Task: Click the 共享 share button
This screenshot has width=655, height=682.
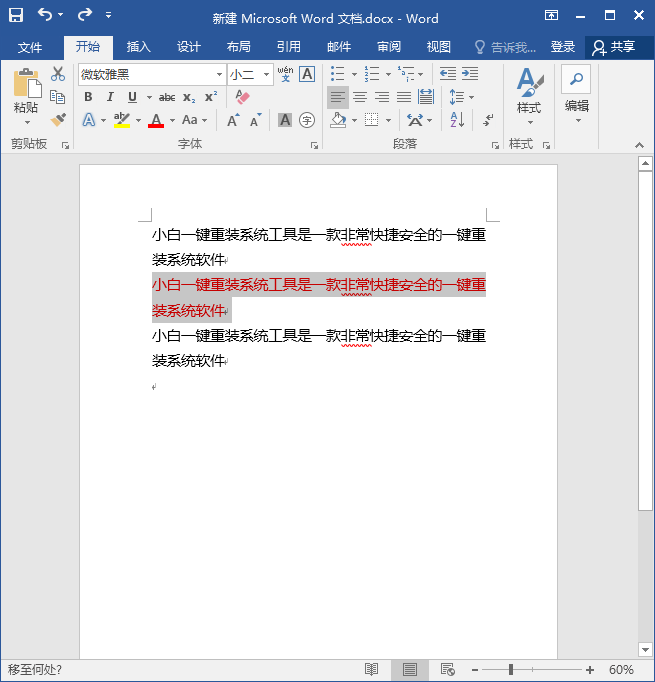Action: click(x=613, y=47)
